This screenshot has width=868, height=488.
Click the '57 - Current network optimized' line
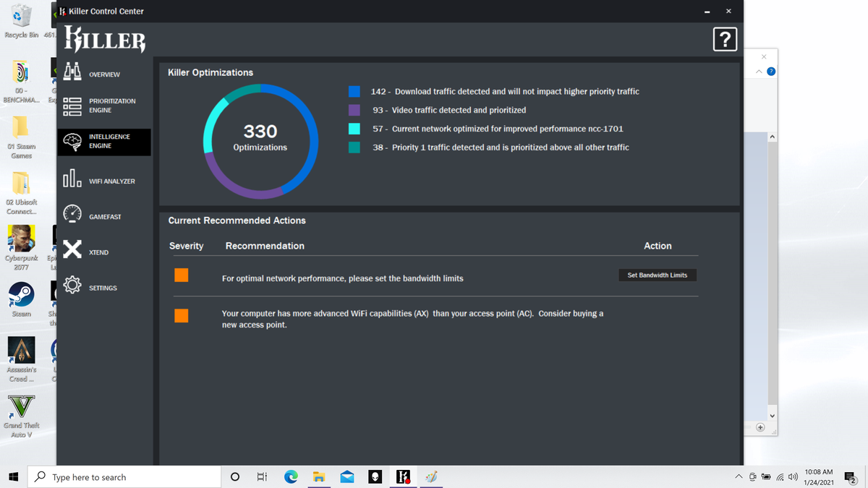498,129
